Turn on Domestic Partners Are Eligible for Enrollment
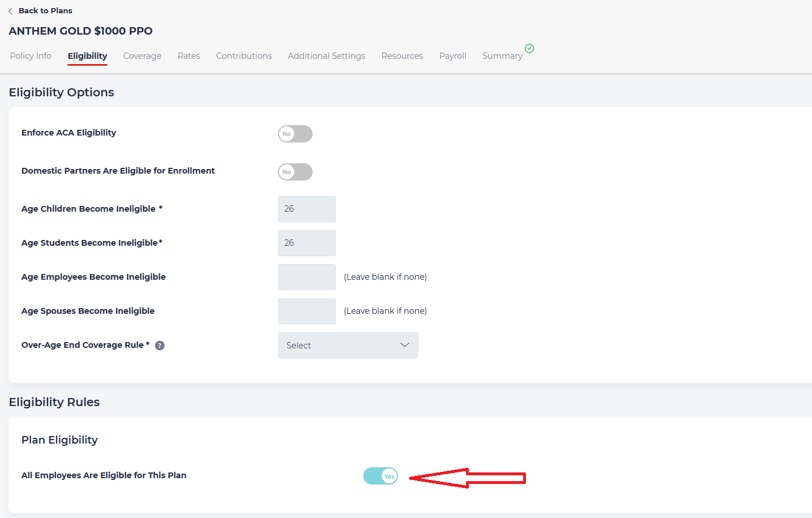This screenshot has height=518, width=812. pyautogui.click(x=295, y=172)
